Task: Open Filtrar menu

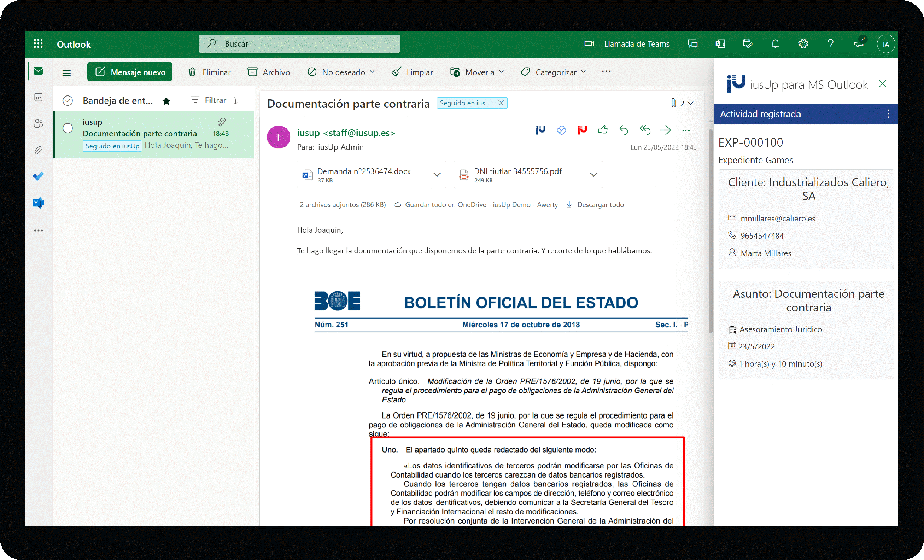Action: [209, 100]
